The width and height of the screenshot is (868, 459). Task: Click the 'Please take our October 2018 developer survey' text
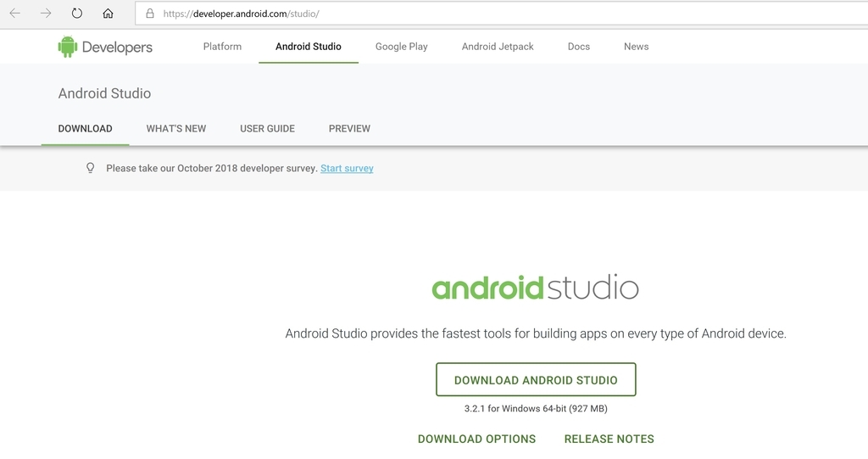[x=212, y=168]
